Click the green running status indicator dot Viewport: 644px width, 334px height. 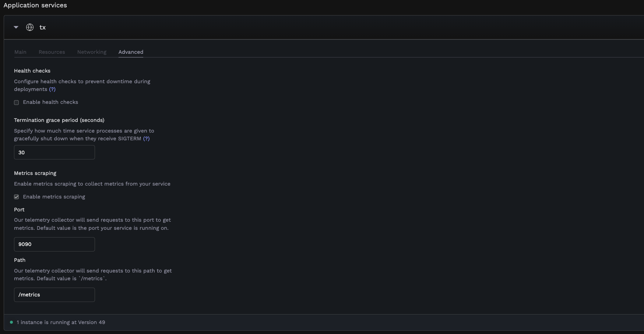[11, 322]
